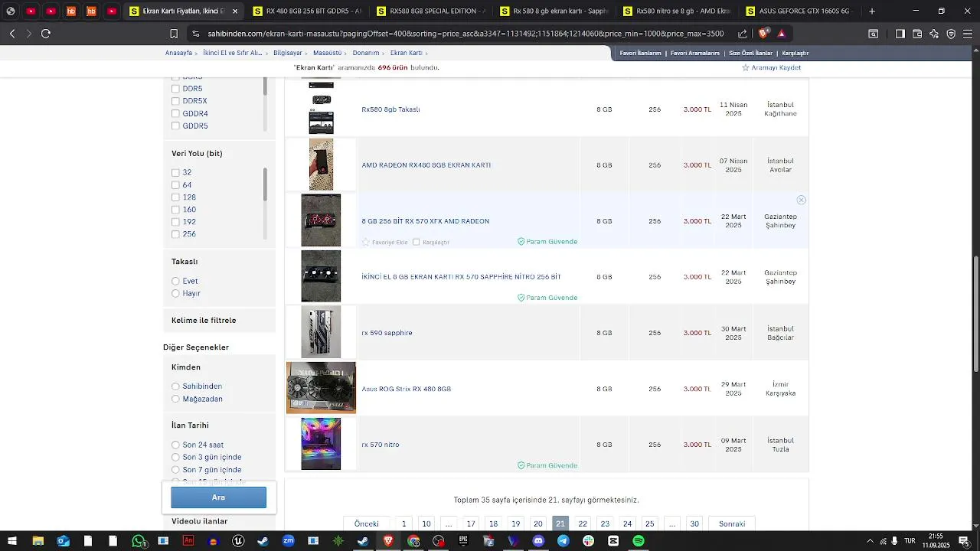Open the tray hidden icons chevron
The image size is (980, 551).
click(870, 541)
